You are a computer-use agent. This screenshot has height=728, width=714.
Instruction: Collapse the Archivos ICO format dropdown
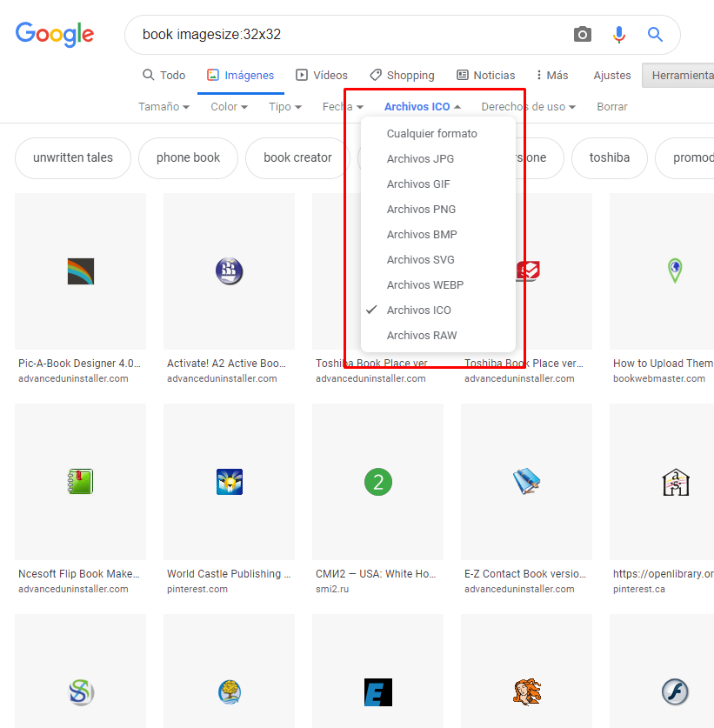[x=423, y=107]
